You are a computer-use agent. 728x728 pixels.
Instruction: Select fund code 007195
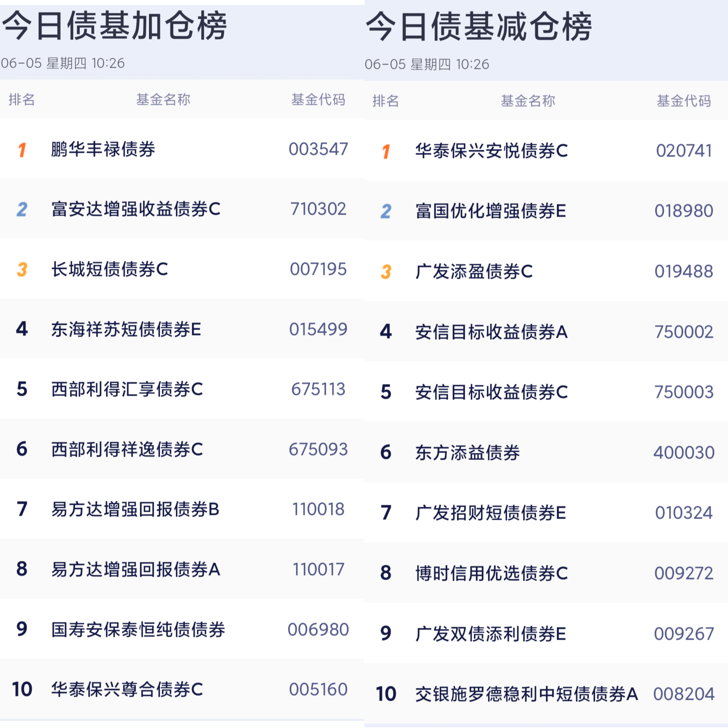(x=318, y=269)
